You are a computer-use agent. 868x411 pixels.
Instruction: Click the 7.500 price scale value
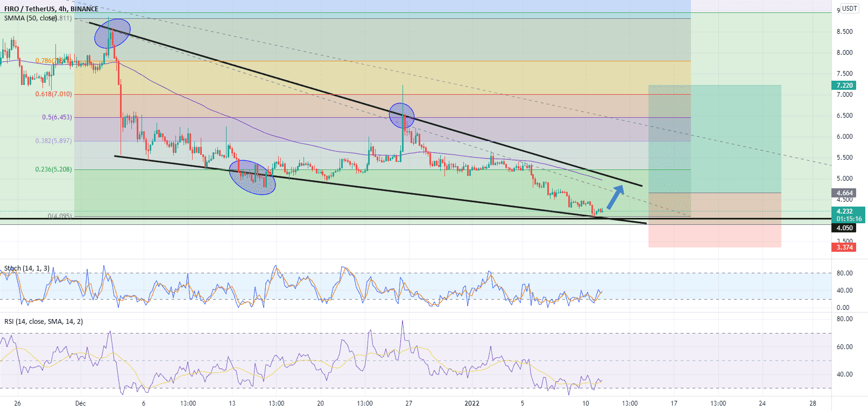[x=844, y=73]
